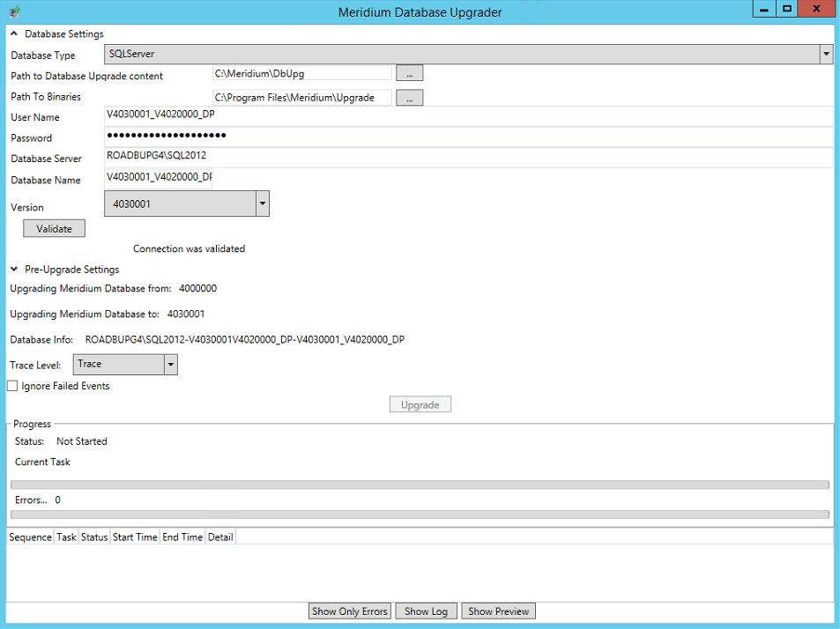Image resolution: width=840 pixels, height=629 pixels.
Task: Click the upgrading-from value 4000000
Action: [x=197, y=288]
